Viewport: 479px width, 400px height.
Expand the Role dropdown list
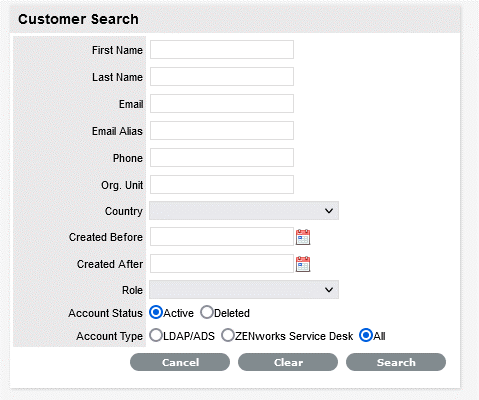click(x=244, y=290)
